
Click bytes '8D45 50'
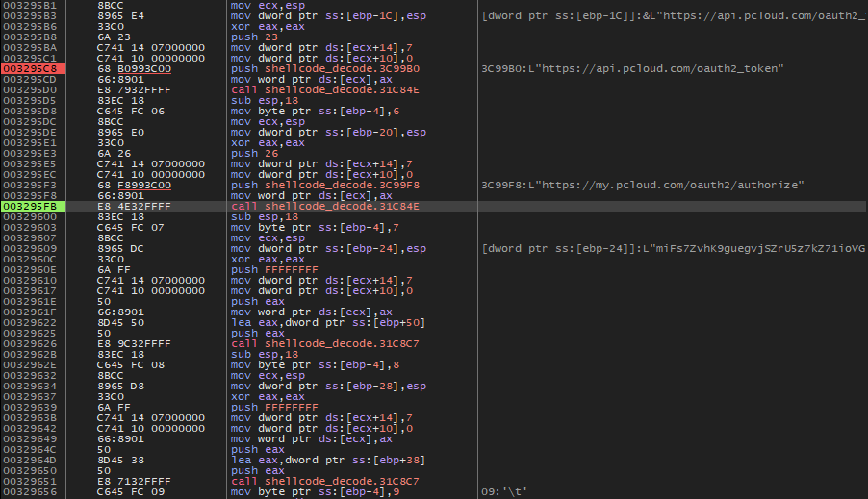coord(120,322)
